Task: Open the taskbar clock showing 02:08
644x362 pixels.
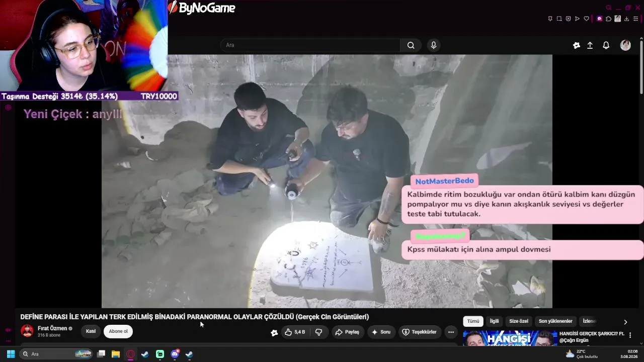Action: point(629,354)
